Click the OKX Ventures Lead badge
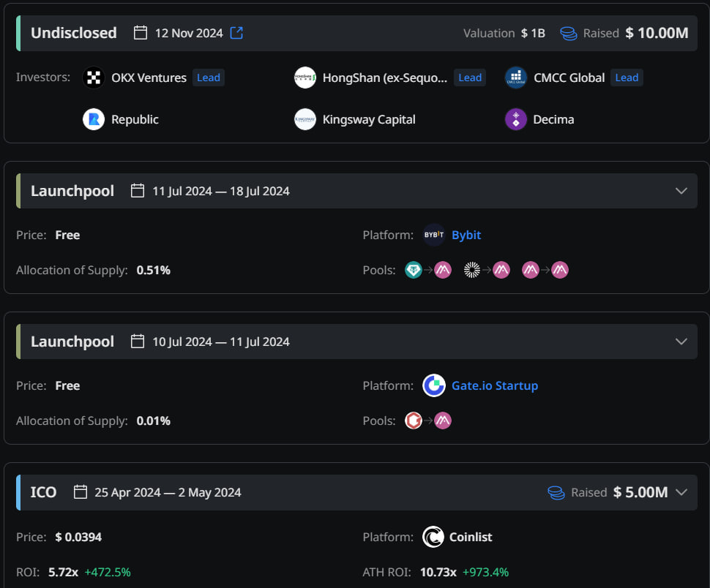 [x=209, y=78]
